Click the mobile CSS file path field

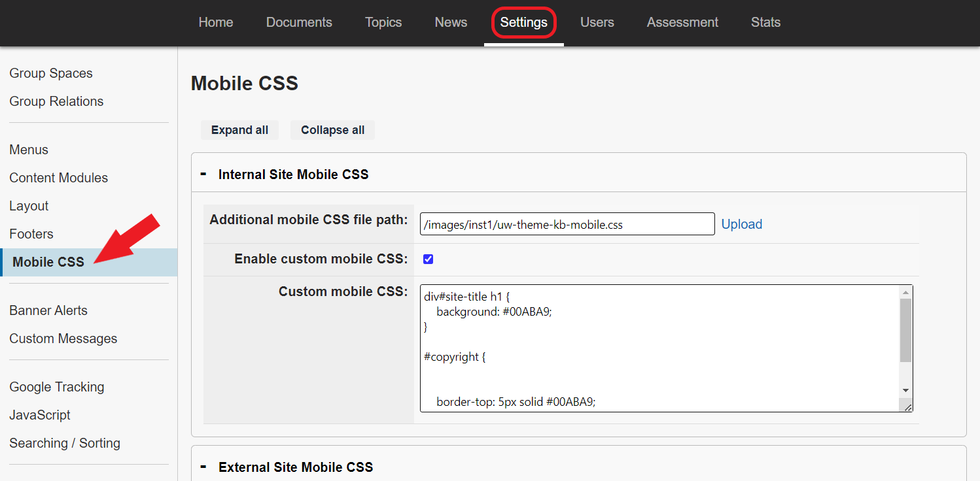tap(567, 224)
